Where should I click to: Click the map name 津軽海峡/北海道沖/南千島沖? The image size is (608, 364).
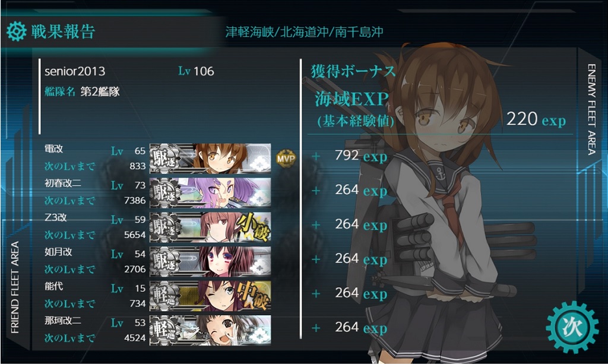[305, 32]
